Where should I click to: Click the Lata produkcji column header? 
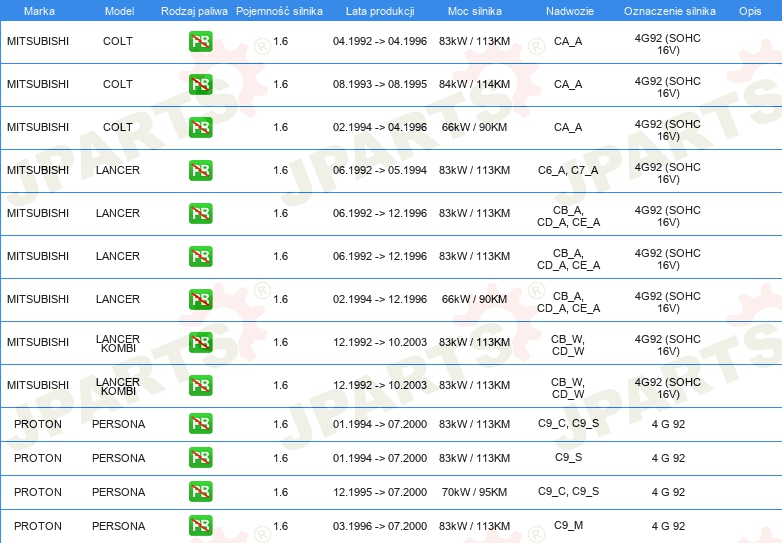click(380, 11)
